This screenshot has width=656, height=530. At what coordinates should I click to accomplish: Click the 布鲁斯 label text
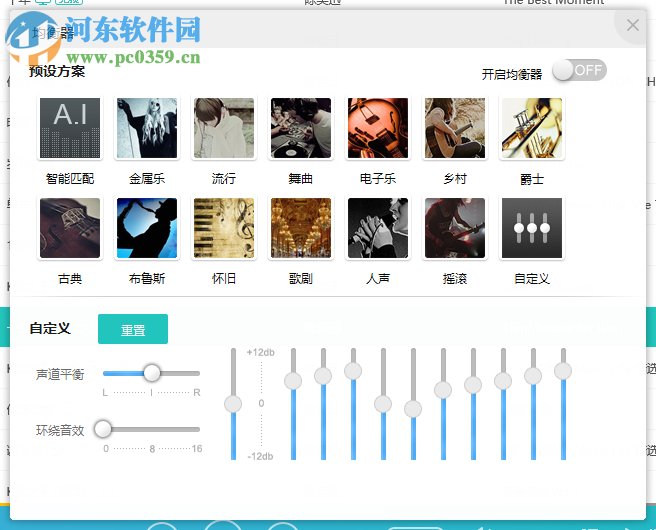pos(147,279)
